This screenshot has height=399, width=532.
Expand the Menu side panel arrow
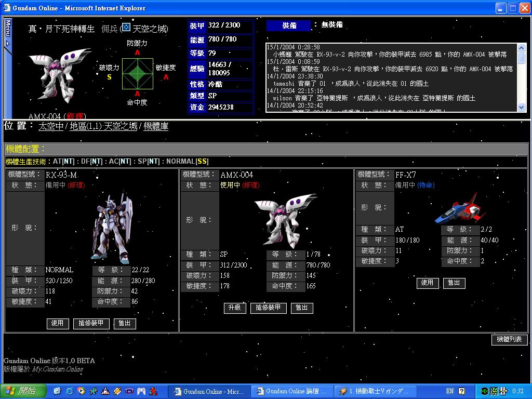coord(7,44)
